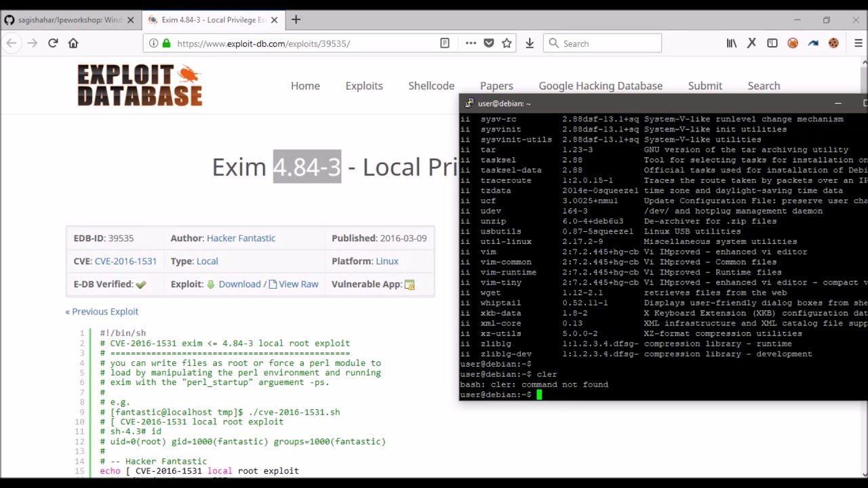Screen dimensions: 868x488
Task: Click the Linux platform link
Action: pos(387,261)
